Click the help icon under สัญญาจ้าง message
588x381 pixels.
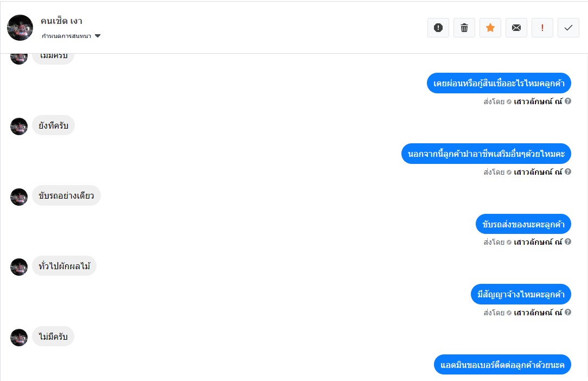568,312
